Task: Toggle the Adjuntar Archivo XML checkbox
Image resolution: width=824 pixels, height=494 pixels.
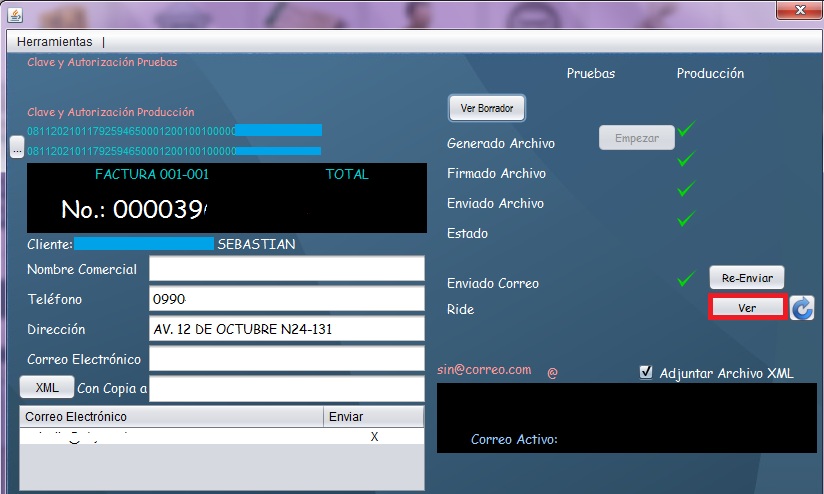Action: point(646,372)
